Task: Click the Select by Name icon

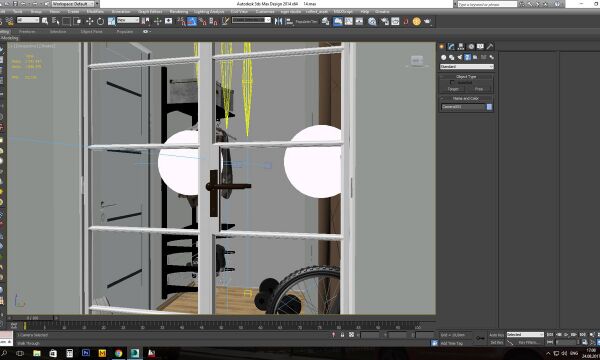Action: click(56, 21)
